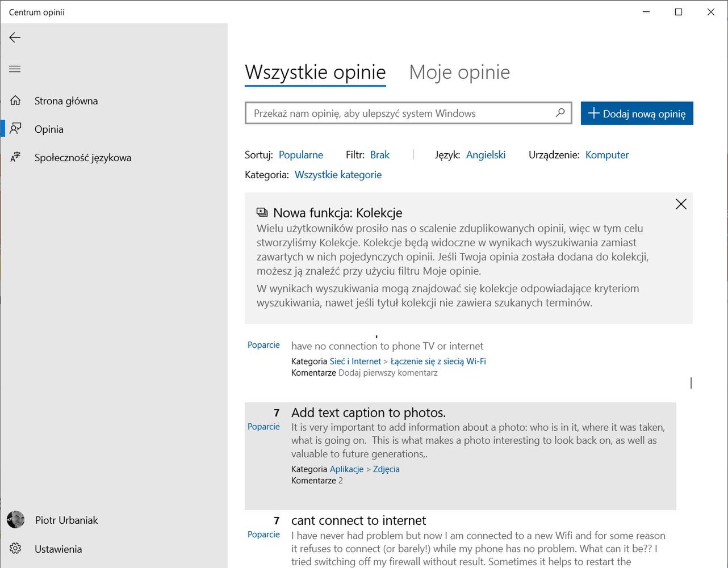728x568 pixels.
Task: Open Strona główna in sidebar
Action: 114,100
